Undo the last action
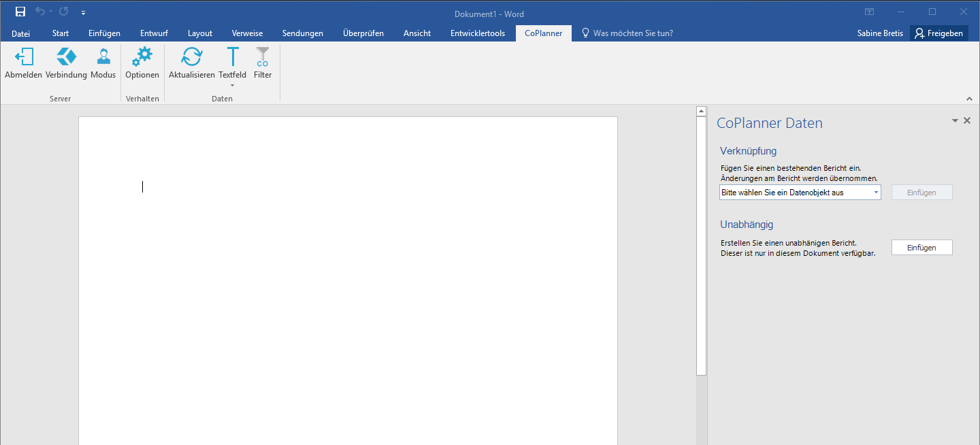 pyautogui.click(x=39, y=12)
